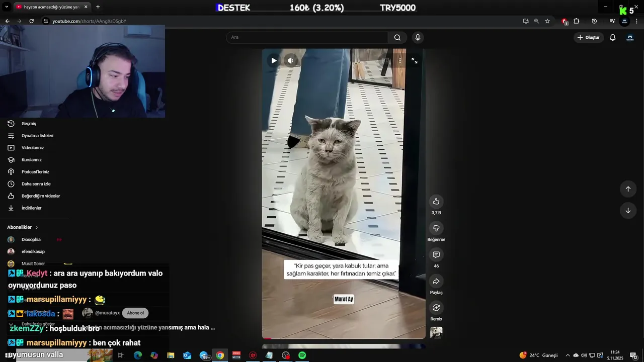Remix this Short
This screenshot has height=362, width=644.
click(x=436, y=308)
